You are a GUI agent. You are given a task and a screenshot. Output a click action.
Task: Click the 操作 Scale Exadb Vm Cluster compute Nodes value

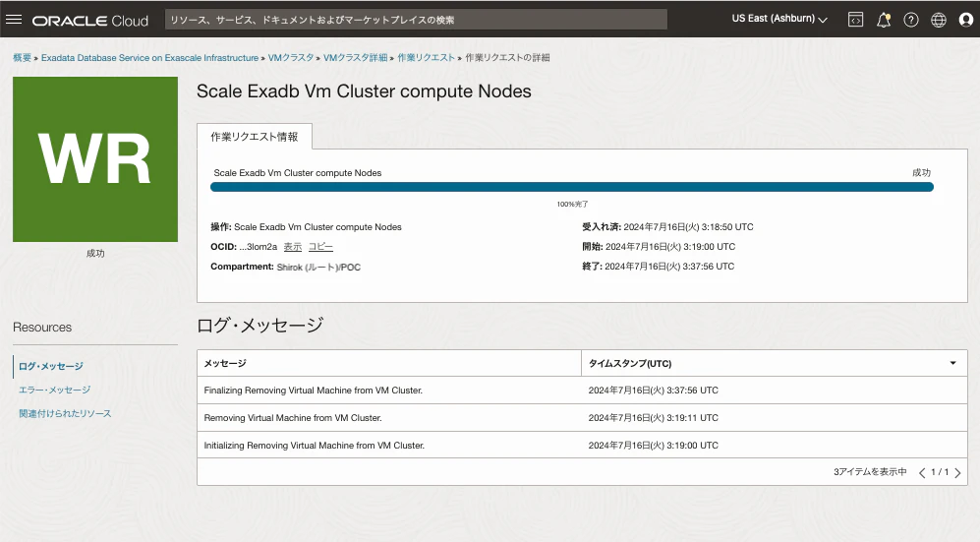[x=317, y=227]
